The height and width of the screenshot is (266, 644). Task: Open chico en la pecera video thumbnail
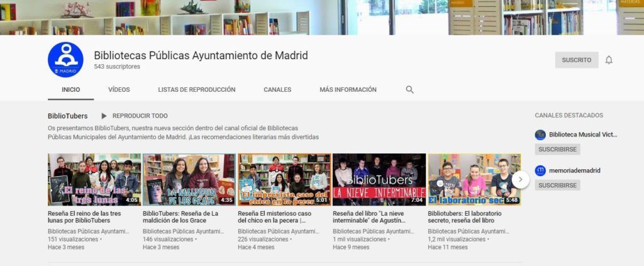pyautogui.click(x=284, y=179)
